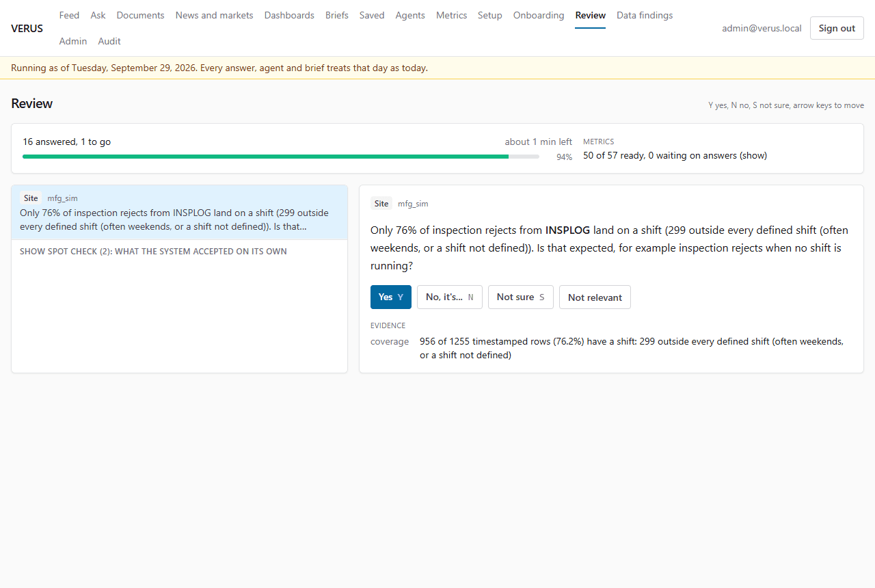This screenshot has height=588, width=875.
Task: Click the EVIDENCE section heading
Action: [x=388, y=325]
